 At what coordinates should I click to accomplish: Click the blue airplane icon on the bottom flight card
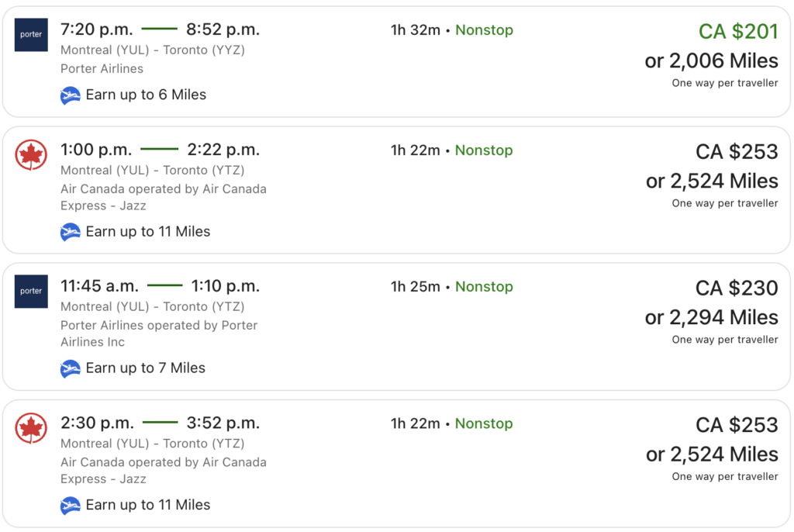(70, 504)
